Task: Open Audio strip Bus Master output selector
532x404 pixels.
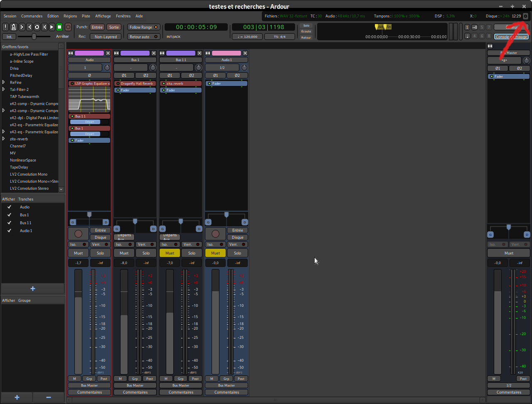Action: [x=89, y=385]
